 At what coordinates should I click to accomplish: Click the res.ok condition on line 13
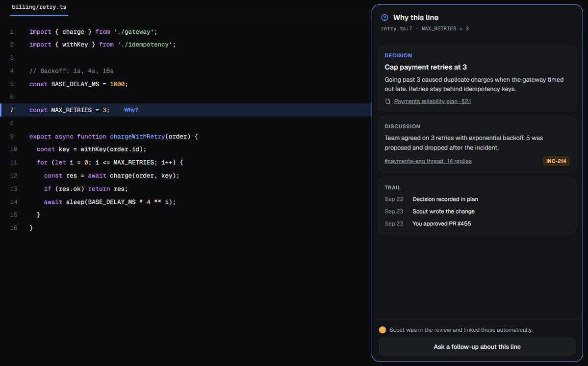pos(70,189)
